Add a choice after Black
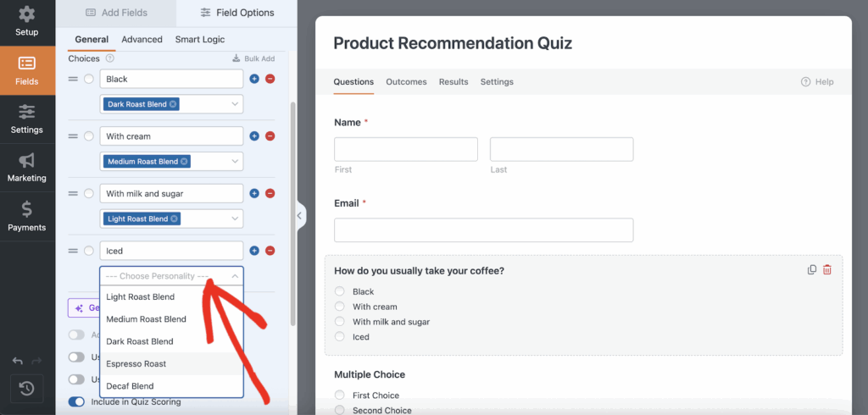Viewport: 868px width, 415px height. 254,79
